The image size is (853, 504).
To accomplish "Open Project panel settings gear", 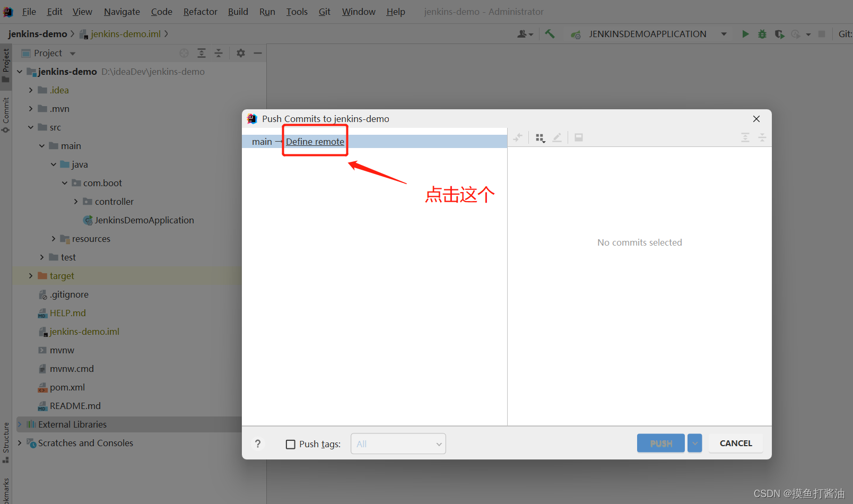I will tap(241, 53).
